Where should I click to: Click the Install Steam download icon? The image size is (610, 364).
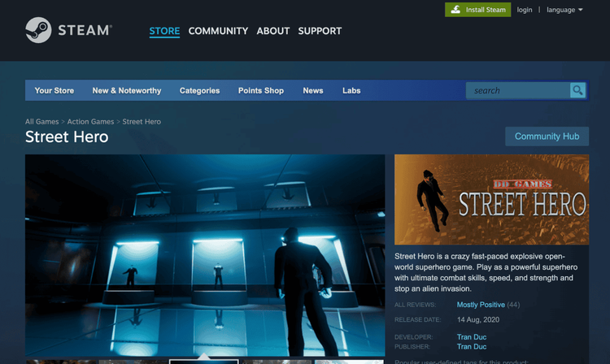point(455,10)
